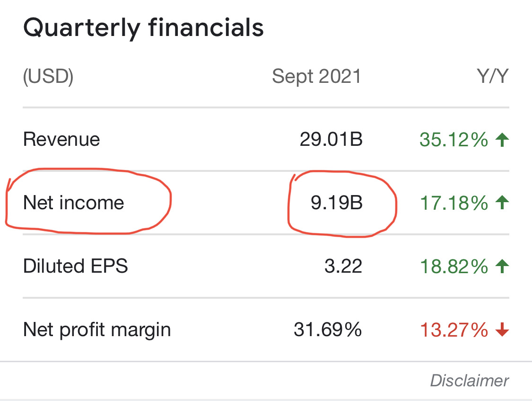The width and height of the screenshot is (532, 401).
Task: Select the Diluted EPS row label
Action: tap(76, 266)
